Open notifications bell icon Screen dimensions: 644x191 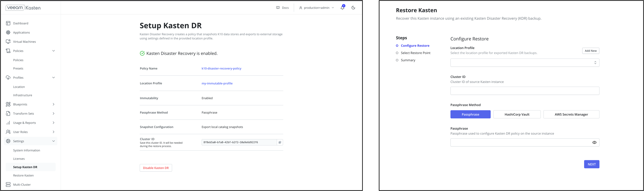point(342,8)
